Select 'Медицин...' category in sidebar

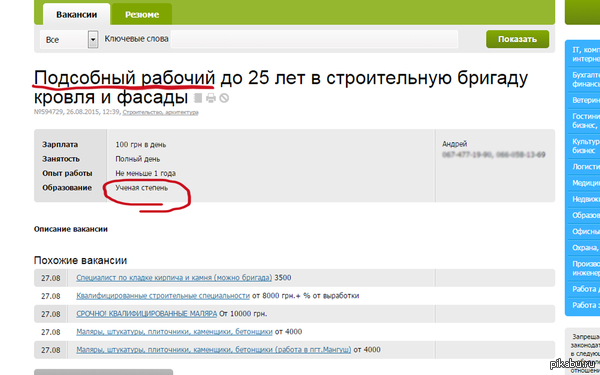[585, 183]
